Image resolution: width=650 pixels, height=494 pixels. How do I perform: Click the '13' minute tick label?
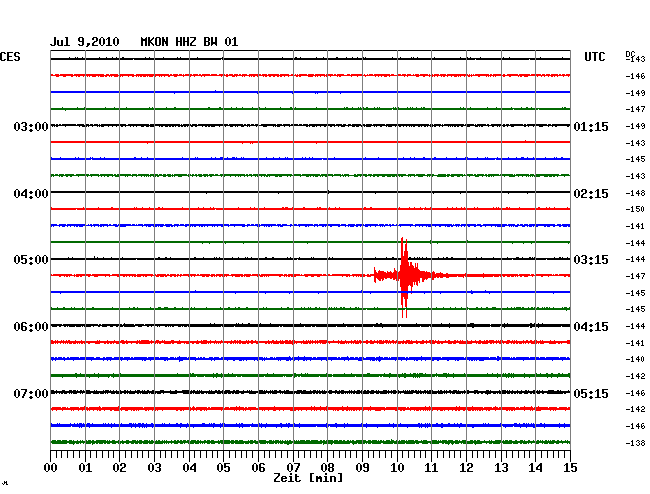501,467
